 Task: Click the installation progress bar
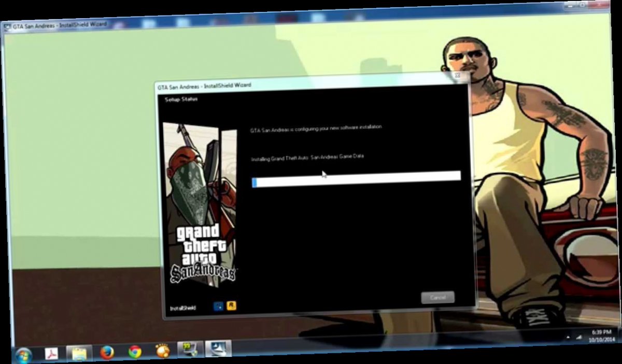point(357,179)
